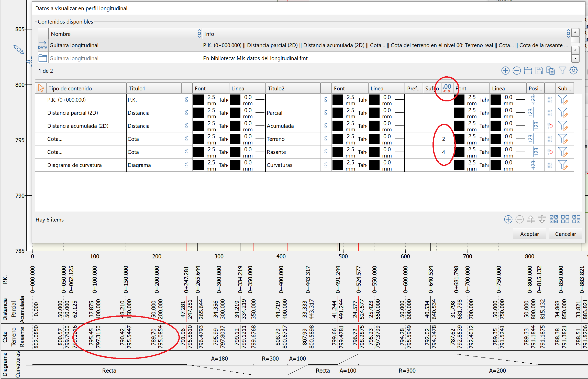The image size is (588, 379).
Task: Invert the checkbox selection
Action: (577, 219)
